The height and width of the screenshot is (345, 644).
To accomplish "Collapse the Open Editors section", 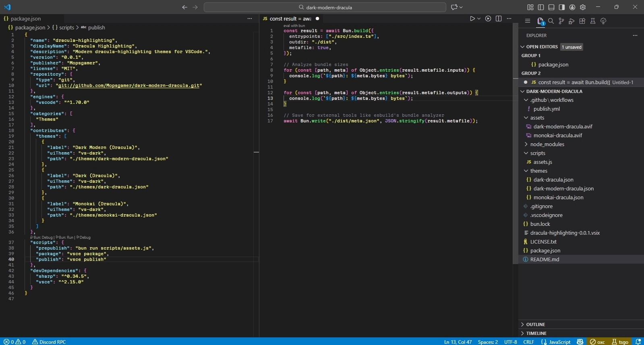I will pyautogui.click(x=523, y=47).
